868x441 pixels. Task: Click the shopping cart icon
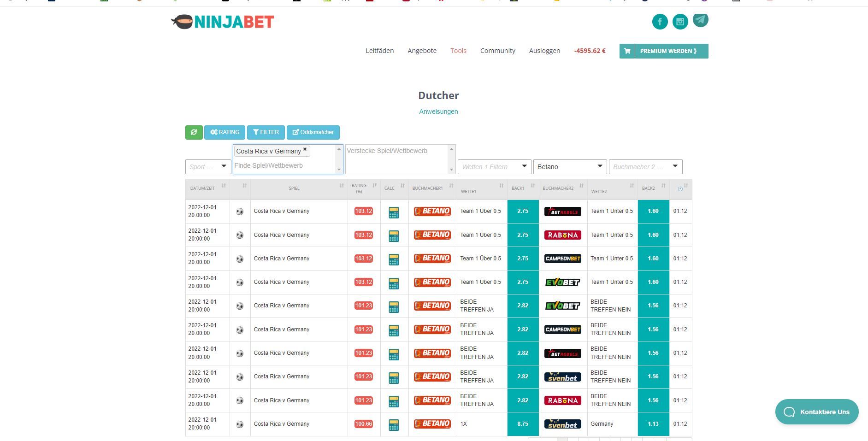pyautogui.click(x=627, y=51)
